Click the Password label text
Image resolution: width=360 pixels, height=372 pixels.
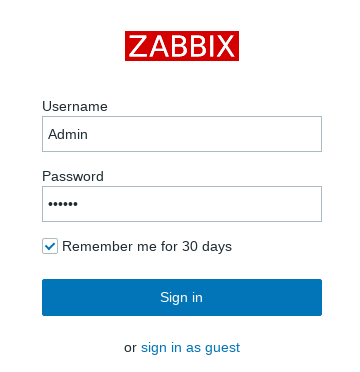pos(73,176)
